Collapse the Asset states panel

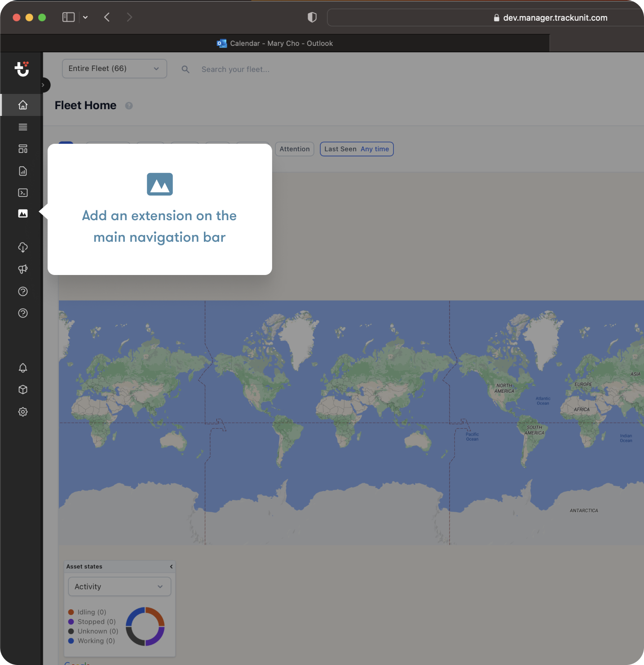point(171,567)
